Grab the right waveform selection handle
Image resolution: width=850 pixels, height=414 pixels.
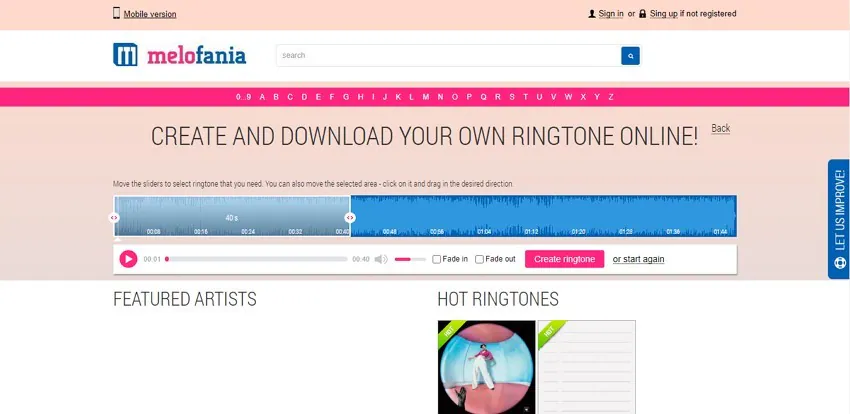(x=350, y=217)
